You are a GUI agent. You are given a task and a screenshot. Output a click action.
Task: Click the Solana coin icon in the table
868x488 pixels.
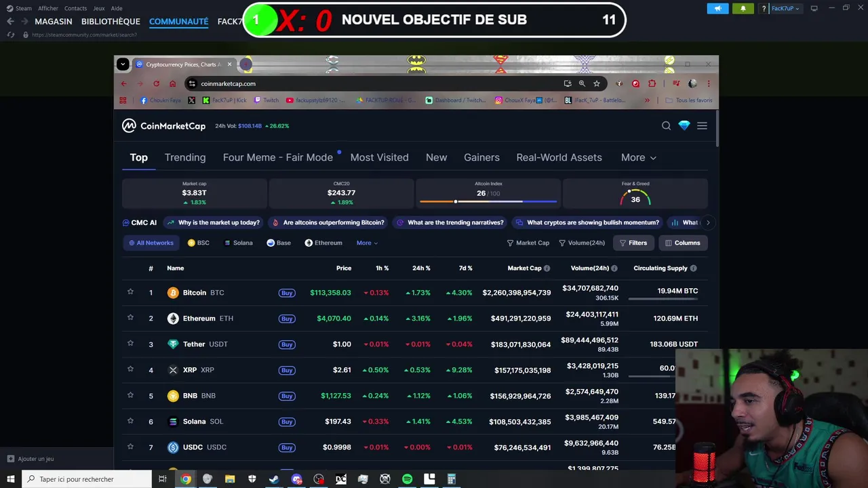[x=173, y=422]
